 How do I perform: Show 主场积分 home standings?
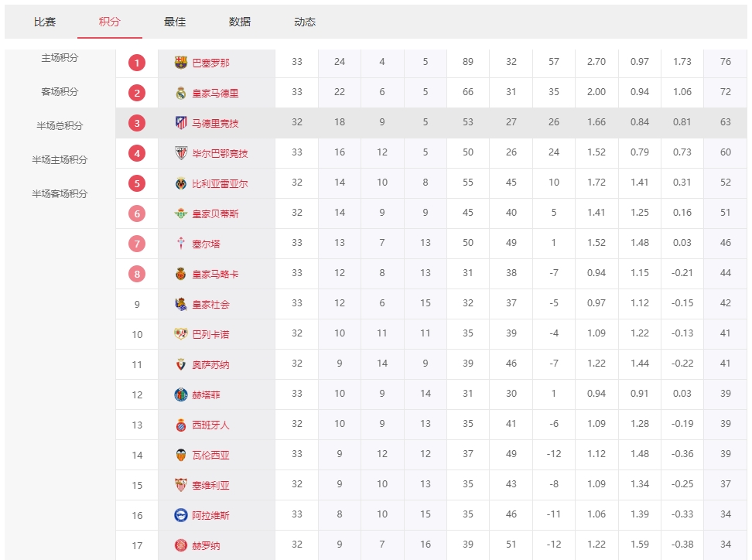(60, 58)
